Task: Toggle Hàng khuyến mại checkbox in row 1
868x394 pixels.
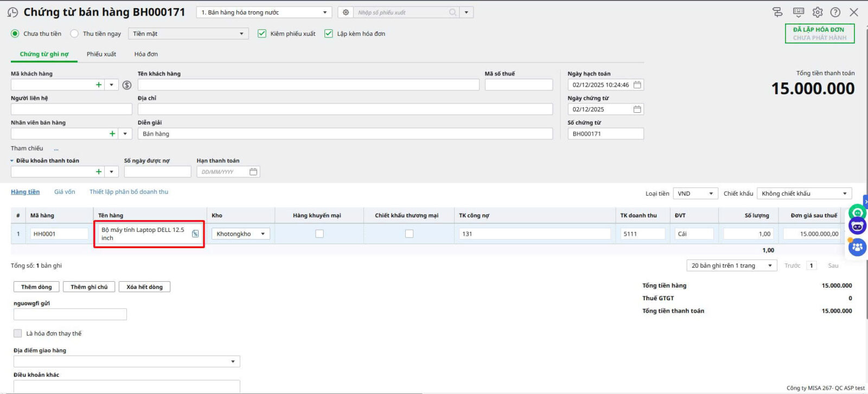Action: [x=320, y=234]
